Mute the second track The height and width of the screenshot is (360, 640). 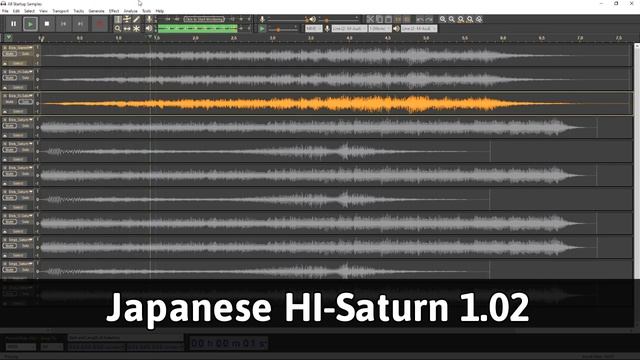point(10,78)
